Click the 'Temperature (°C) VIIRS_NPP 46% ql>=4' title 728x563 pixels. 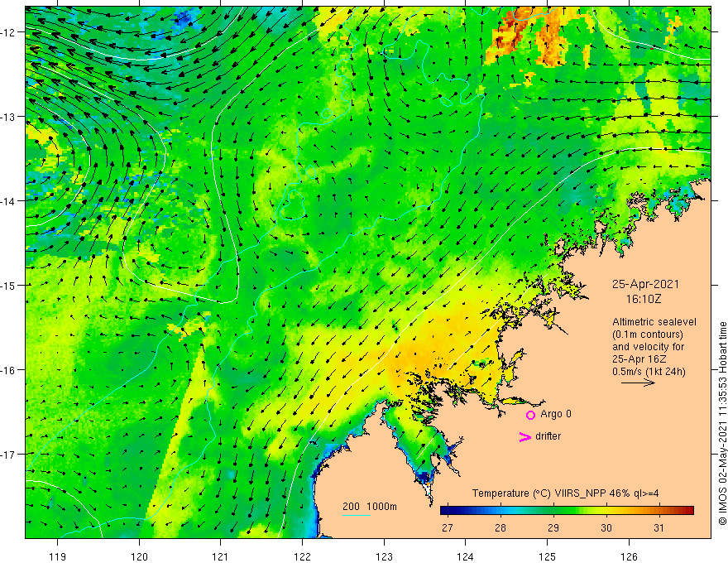pyautogui.click(x=565, y=493)
